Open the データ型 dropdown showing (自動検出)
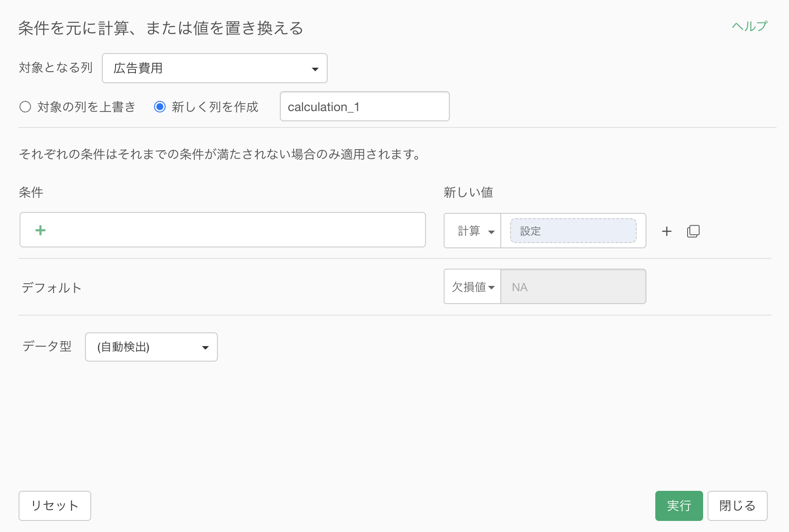The width and height of the screenshot is (789, 532). click(151, 347)
